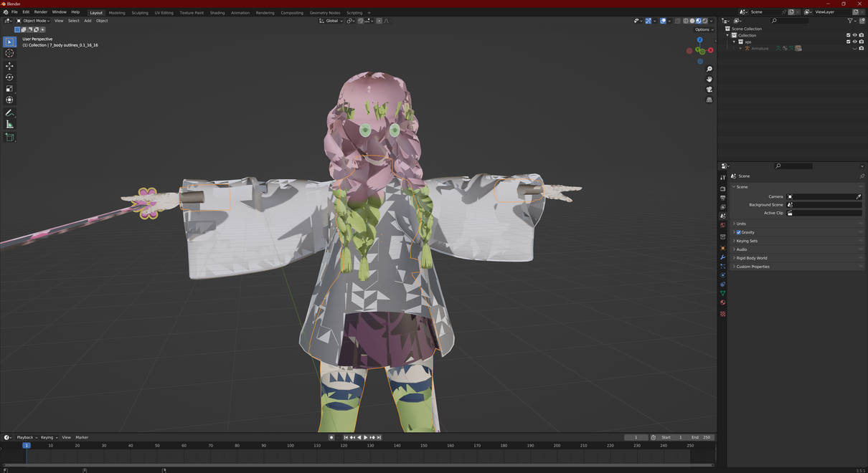Select the Move tool in toolbar
868x473 pixels.
(9, 65)
